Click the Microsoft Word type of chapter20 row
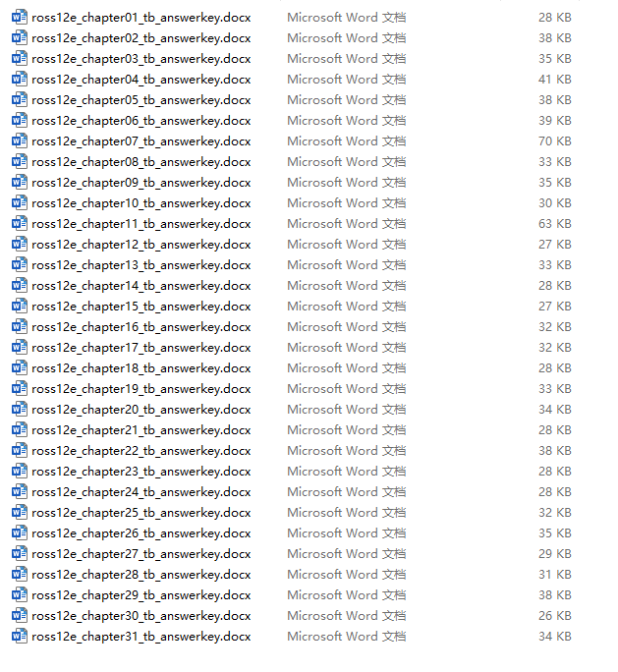Screen dimensions: 618x672 click(x=346, y=410)
